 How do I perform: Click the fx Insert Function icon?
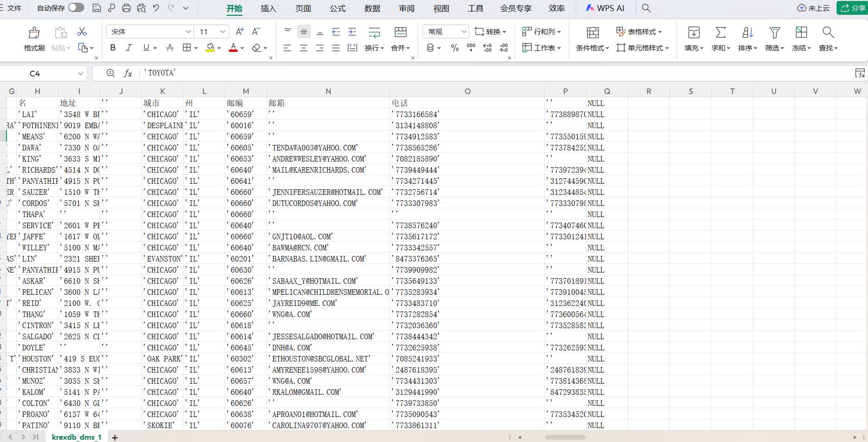click(x=128, y=73)
